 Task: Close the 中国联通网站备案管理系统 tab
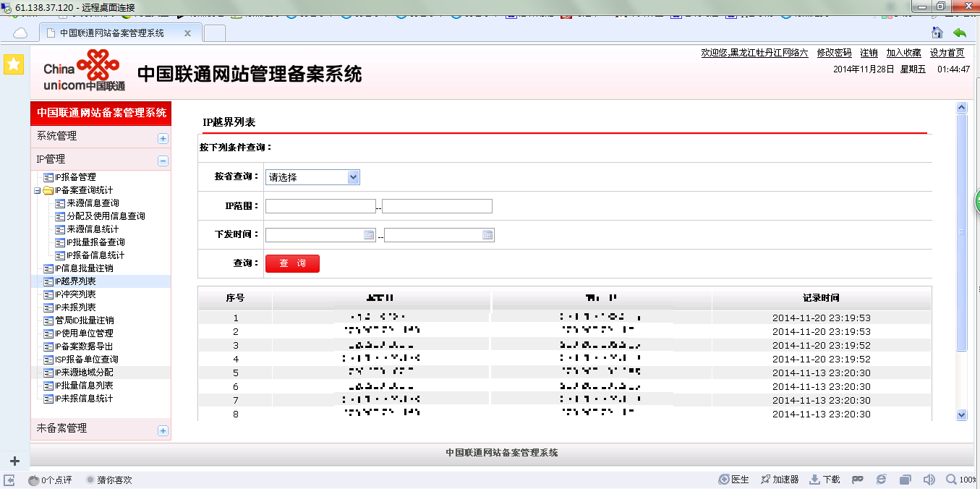coord(188,33)
